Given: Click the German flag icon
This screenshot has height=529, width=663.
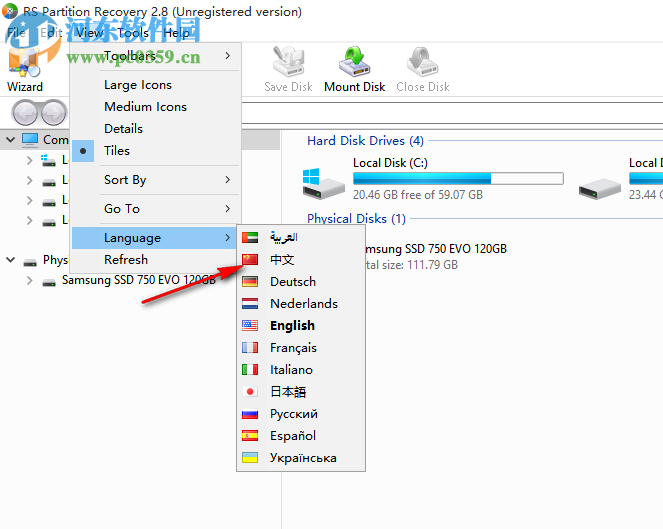Looking at the screenshot, I should pos(250,282).
